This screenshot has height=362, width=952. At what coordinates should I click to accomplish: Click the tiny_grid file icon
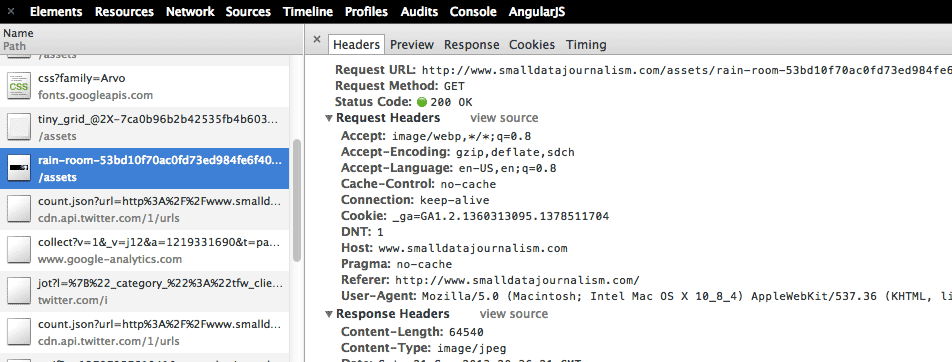pos(18,128)
